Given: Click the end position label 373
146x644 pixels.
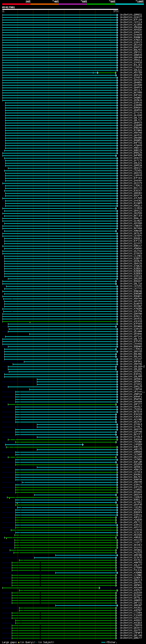Looking at the screenshot, I should 115,11.
